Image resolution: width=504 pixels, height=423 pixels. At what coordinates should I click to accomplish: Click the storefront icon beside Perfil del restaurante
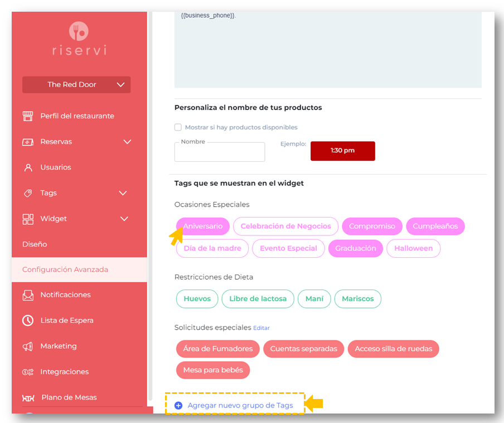28,116
